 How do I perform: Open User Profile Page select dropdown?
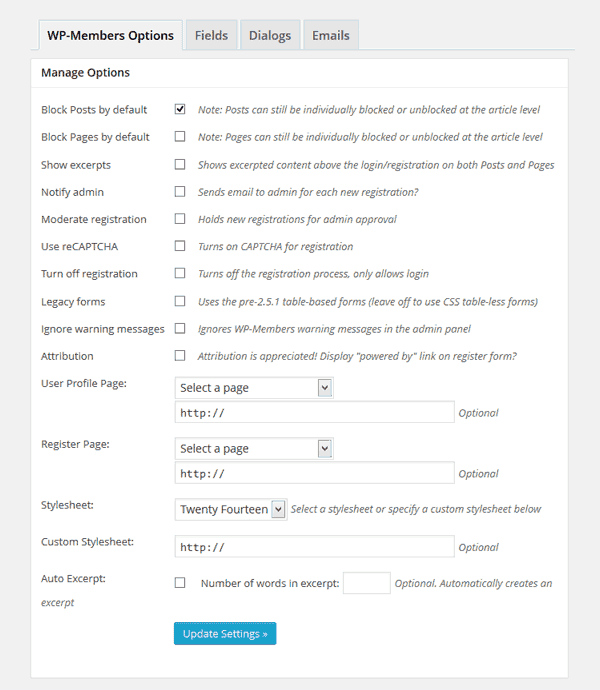click(253, 387)
